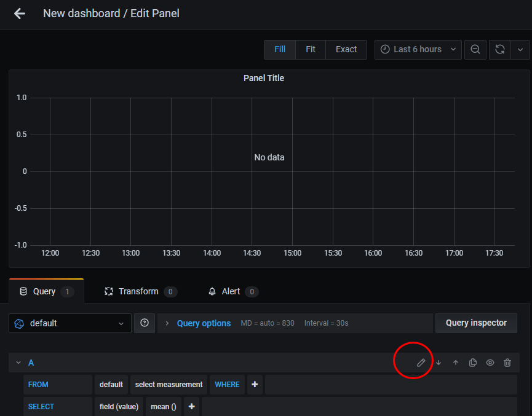Hide query A using the eye icon

click(x=490, y=363)
